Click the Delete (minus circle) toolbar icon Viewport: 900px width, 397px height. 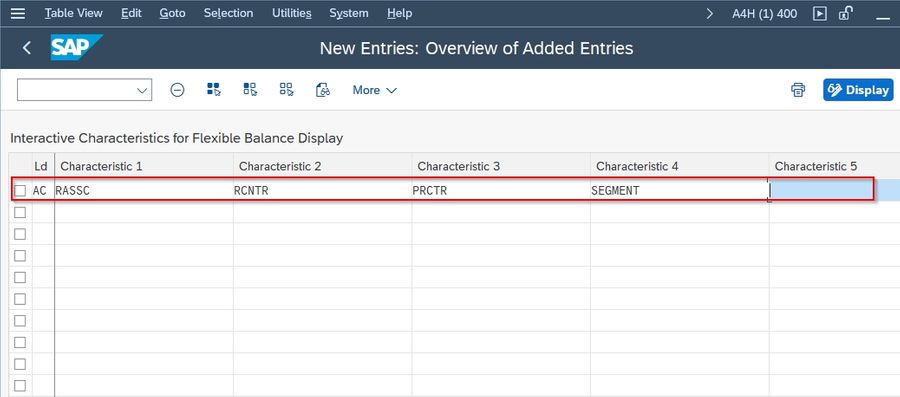click(x=177, y=90)
